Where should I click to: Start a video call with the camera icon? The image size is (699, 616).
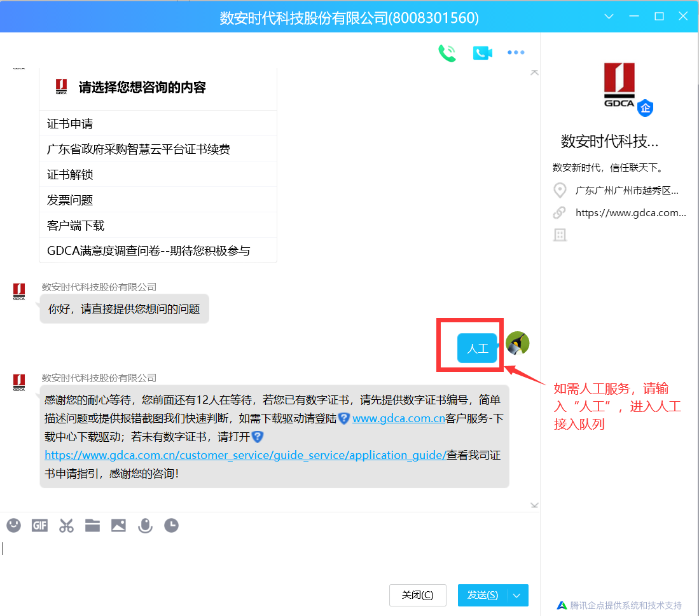point(482,53)
